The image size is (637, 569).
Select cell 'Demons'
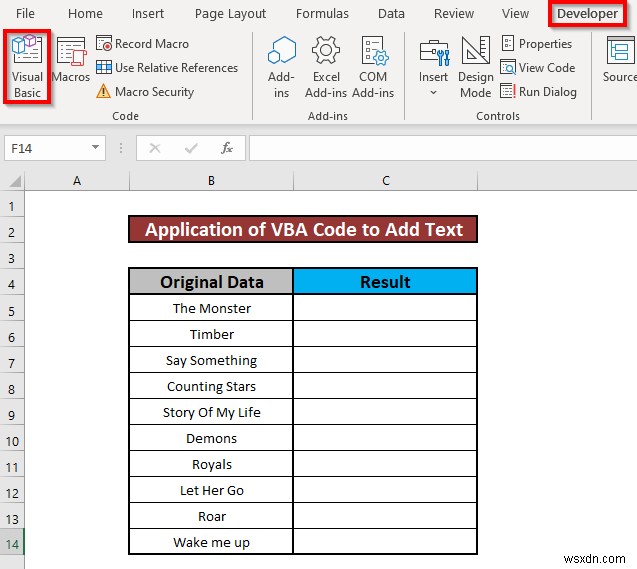(211, 438)
